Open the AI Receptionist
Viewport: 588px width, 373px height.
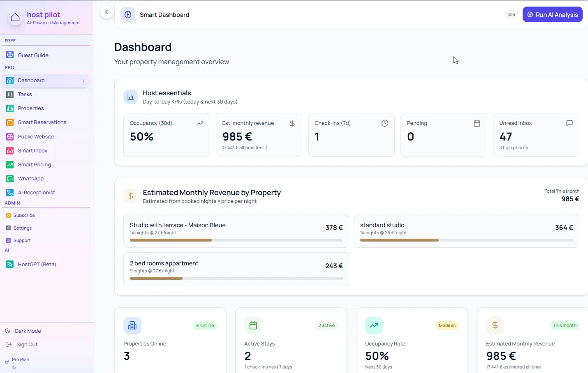tap(37, 192)
